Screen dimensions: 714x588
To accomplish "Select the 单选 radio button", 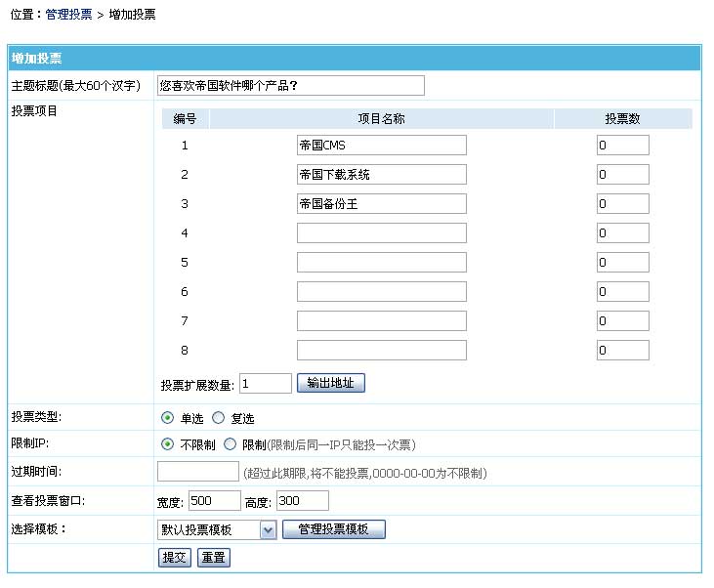I will (168, 418).
